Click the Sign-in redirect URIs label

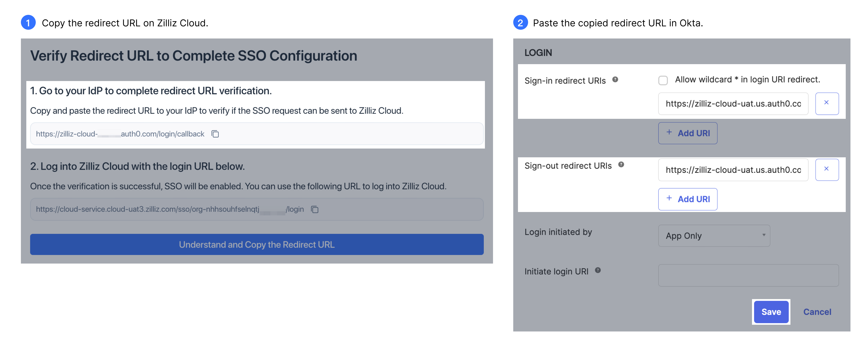click(565, 81)
